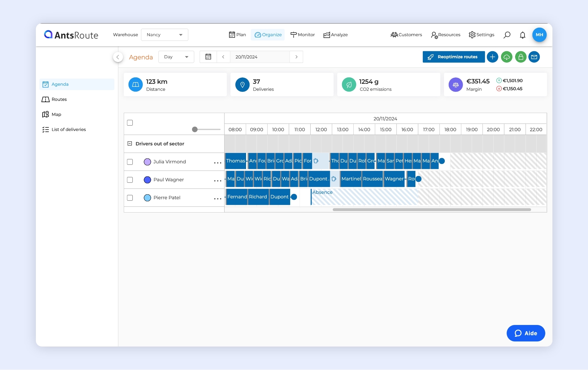Collapse the sidebar with arrow button
The height and width of the screenshot is (370, 588).
point(118,57)
